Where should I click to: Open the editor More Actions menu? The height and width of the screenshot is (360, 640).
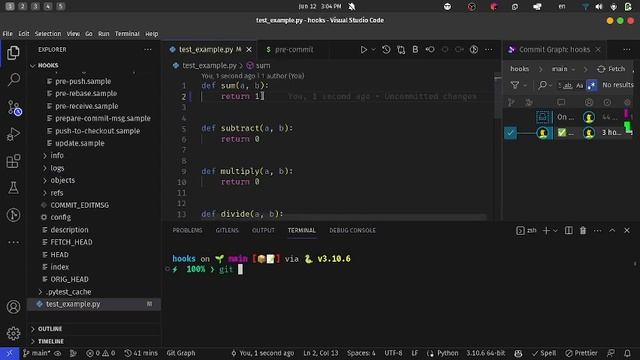click(489, 49)
